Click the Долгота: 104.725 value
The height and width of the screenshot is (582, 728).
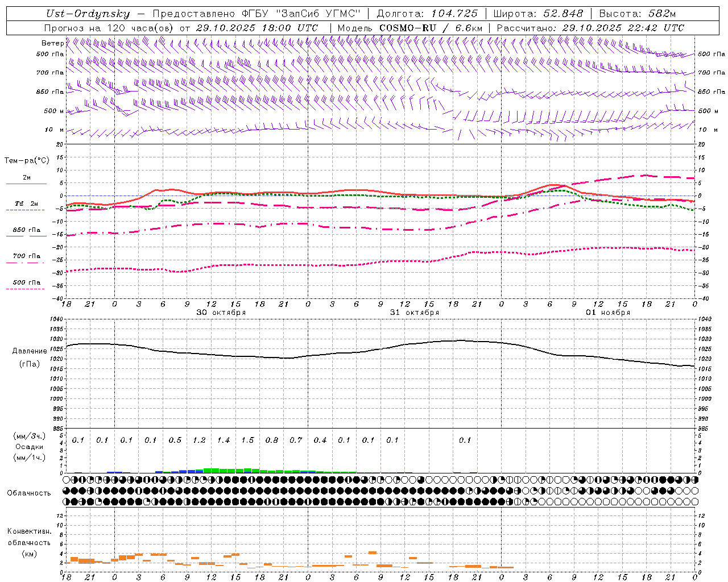428,14
